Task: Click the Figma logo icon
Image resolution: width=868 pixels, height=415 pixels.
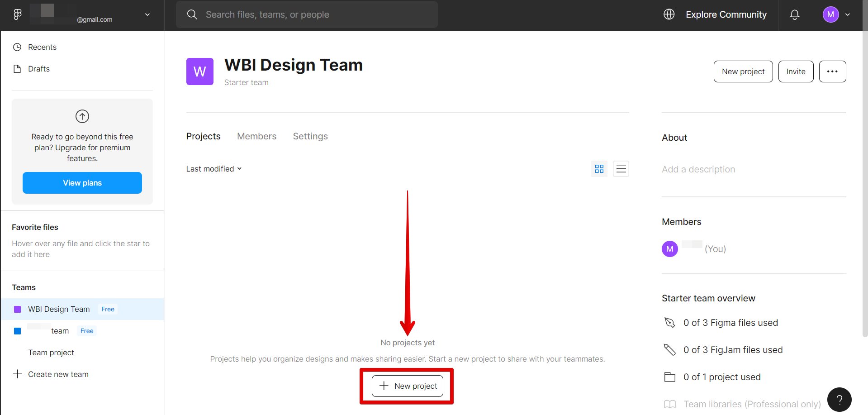Action: (17, 14)
